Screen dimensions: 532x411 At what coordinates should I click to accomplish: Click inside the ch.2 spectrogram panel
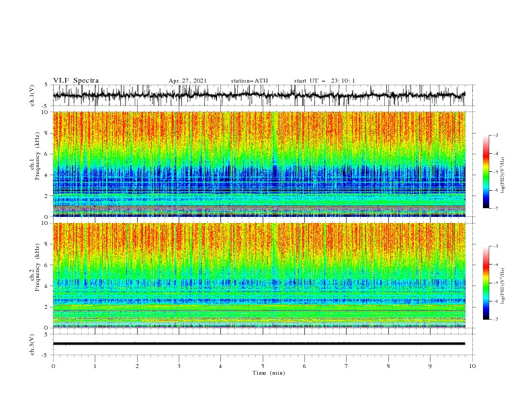[259, 275]
